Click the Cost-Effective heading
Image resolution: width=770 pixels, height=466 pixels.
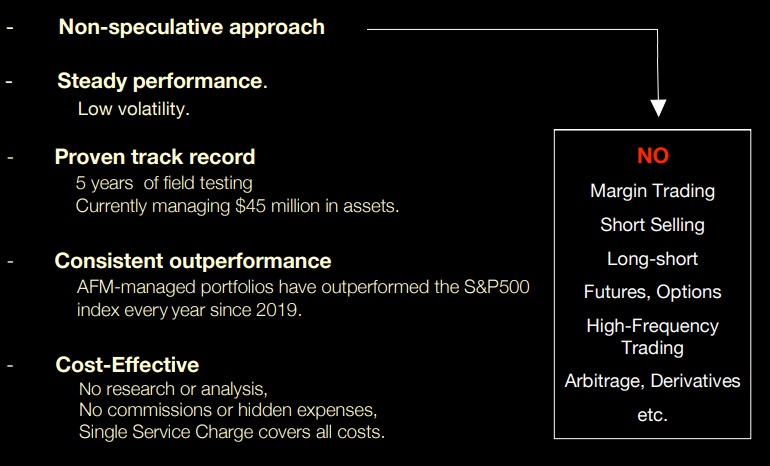[x=127, y=365]
